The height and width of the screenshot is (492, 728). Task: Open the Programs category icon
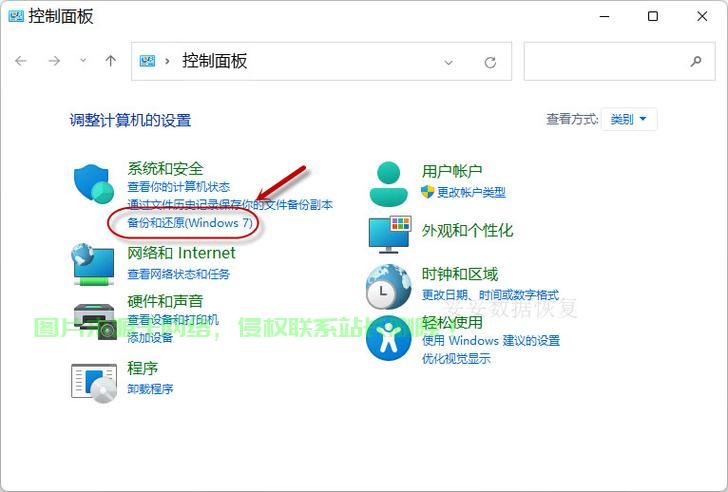pos(94,381)
